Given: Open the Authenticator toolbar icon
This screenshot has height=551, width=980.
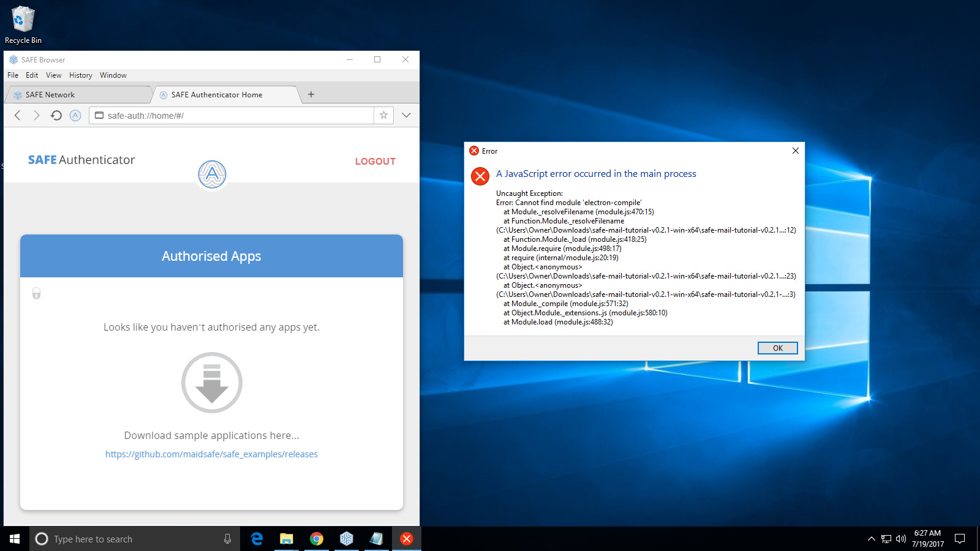Looking at the screenshot, I should coord(75,115).
